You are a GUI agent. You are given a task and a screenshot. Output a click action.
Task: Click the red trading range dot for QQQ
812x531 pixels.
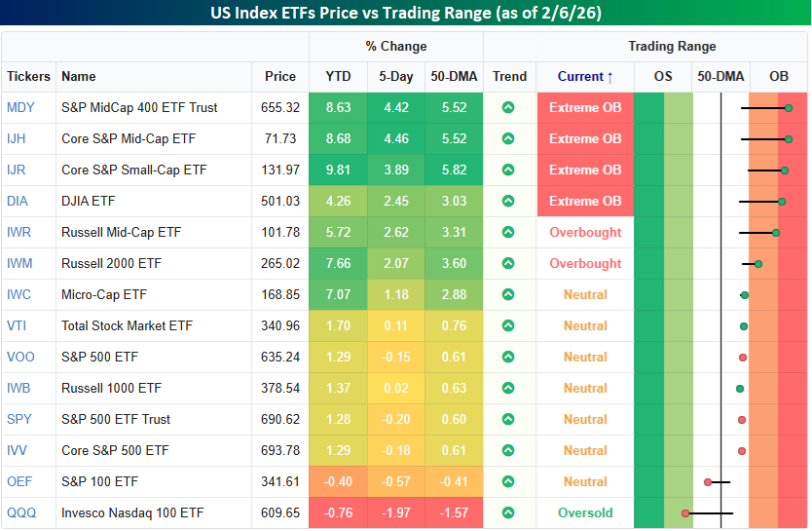(x=685, y=512)
